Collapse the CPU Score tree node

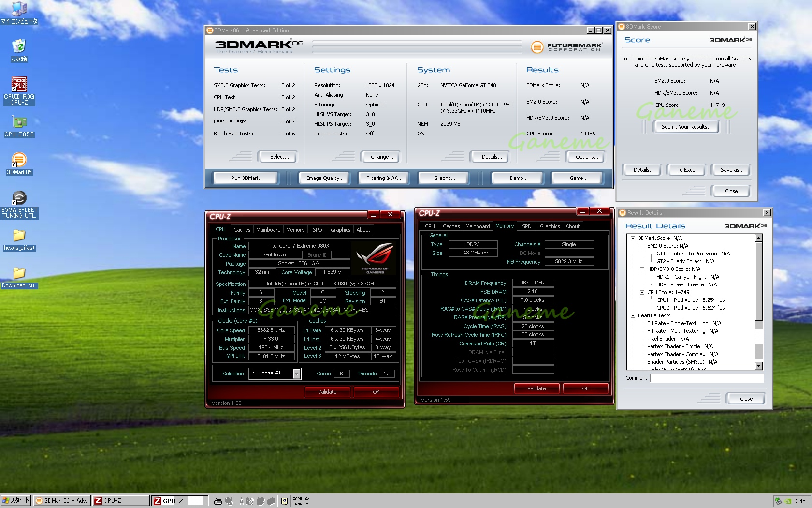642,292
